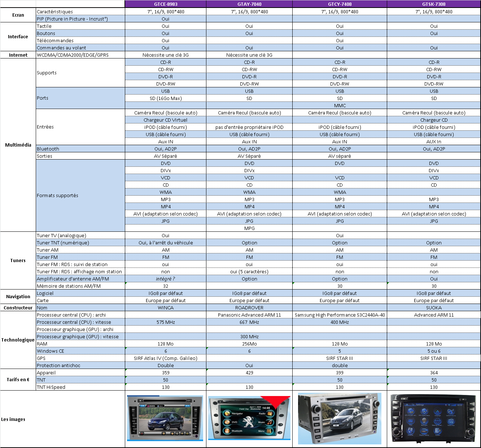
Task: Click the Bluetooth icon in the GTAY-7040 image
Action: pyautogui.click(x=227, y=431)
